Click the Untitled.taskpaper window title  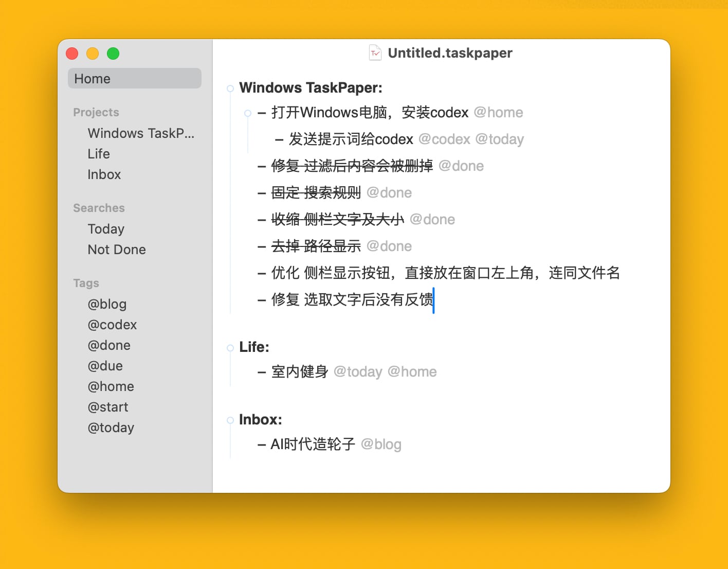click(450, 53)
